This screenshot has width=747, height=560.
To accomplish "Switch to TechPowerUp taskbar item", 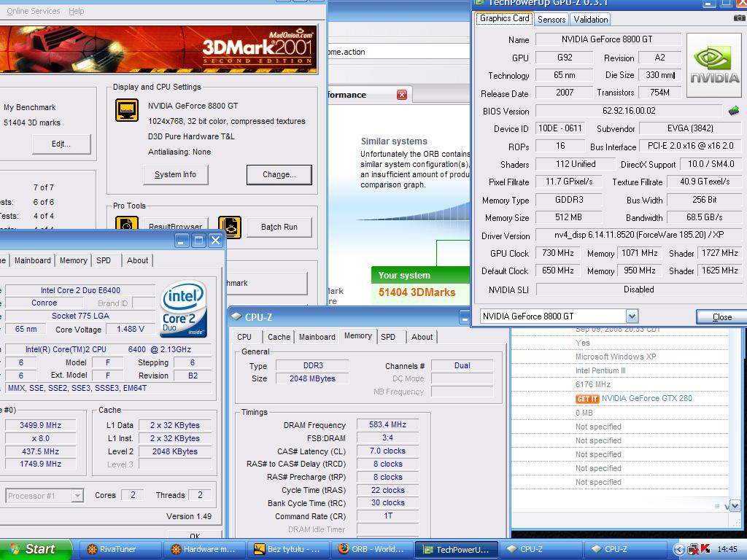I will (457, 549).
